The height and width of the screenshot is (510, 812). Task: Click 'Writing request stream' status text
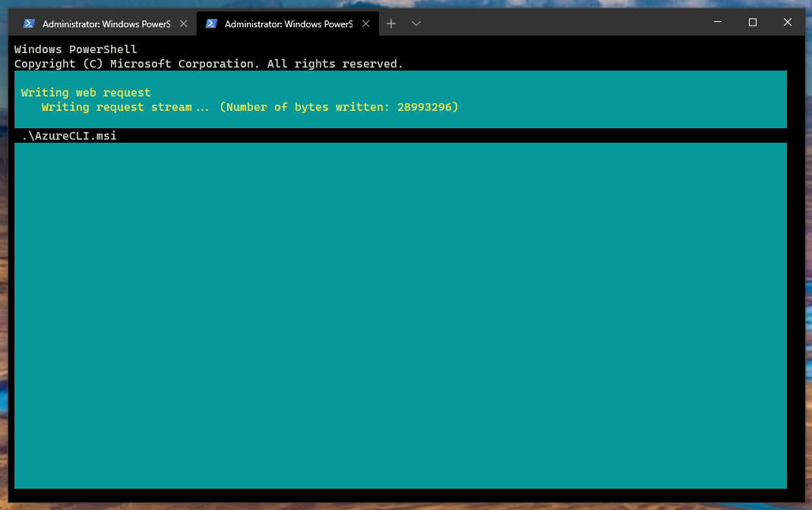(125, 107)
